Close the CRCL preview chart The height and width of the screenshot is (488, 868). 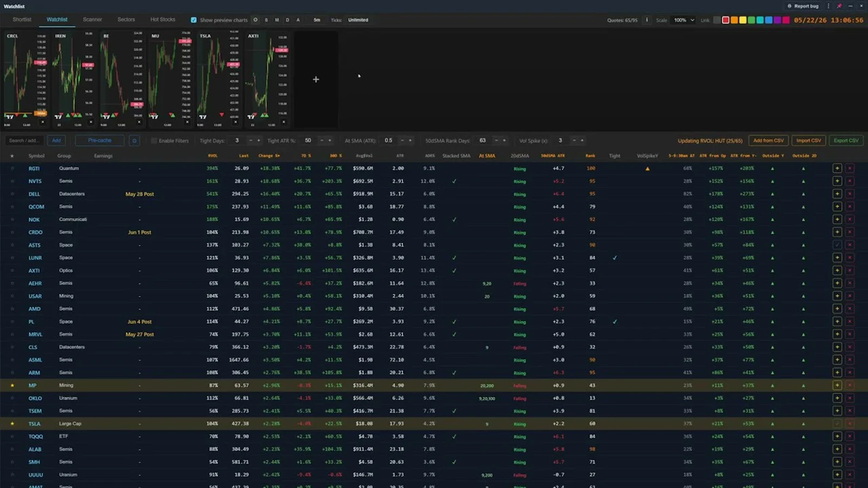pos(43,122)
